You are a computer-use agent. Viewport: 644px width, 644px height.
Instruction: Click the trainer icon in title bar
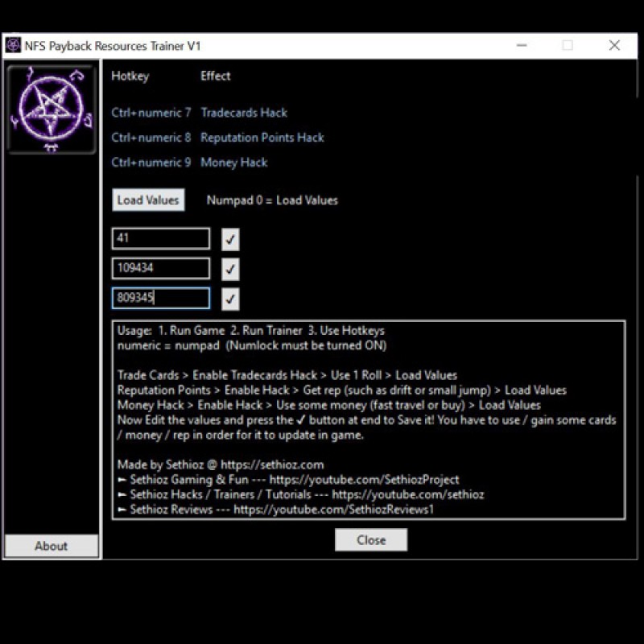(x=13, y=45)
